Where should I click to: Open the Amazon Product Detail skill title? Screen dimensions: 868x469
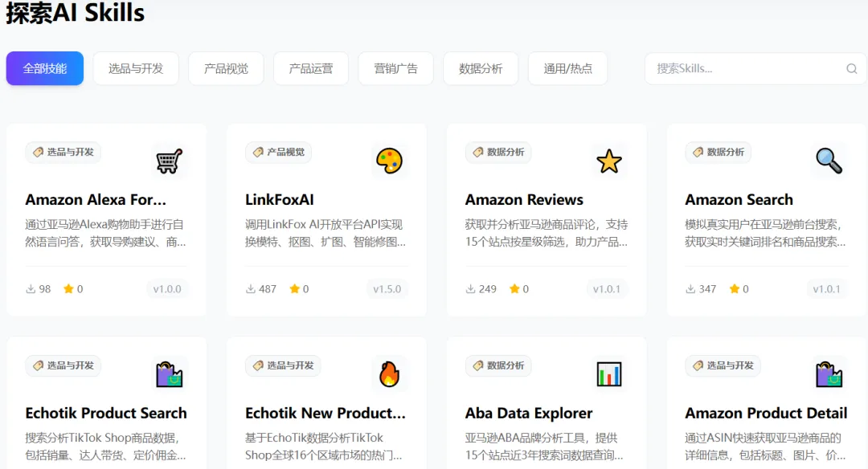point(766,413)
